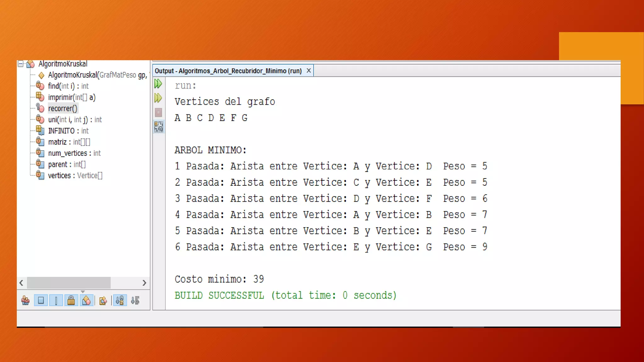
Task: Click the Re-run green arrows icon
Action: click(x=158, y=84)
